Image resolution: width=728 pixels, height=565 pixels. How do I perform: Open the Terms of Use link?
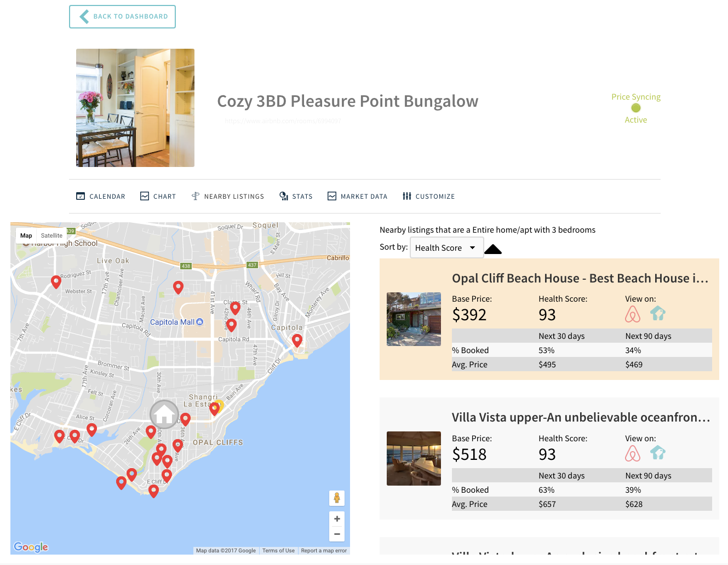click(x=278, y=550)
